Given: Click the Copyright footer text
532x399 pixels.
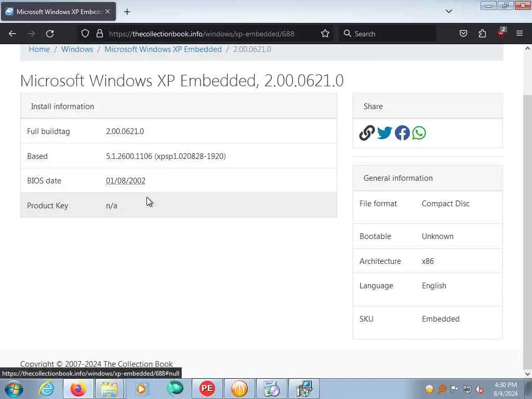Looking at the screenshot, I should pyautogui.click(x=96, y=364).
